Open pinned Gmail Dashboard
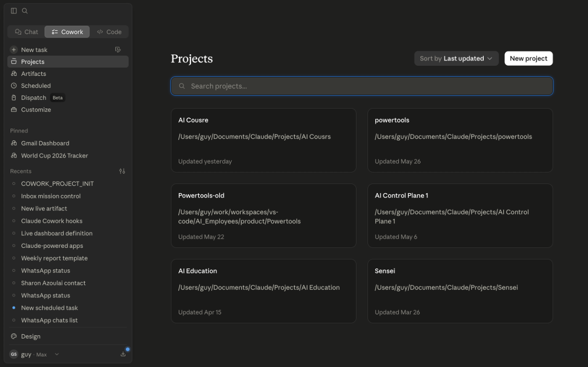The image size is (588, 367). click(68, 143)
